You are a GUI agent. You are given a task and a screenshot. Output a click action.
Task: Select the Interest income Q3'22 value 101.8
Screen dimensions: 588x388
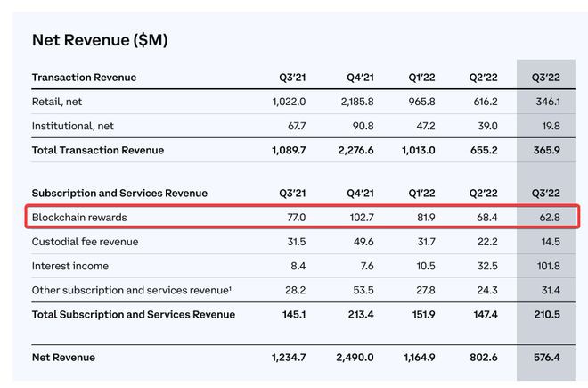point(549,266)
